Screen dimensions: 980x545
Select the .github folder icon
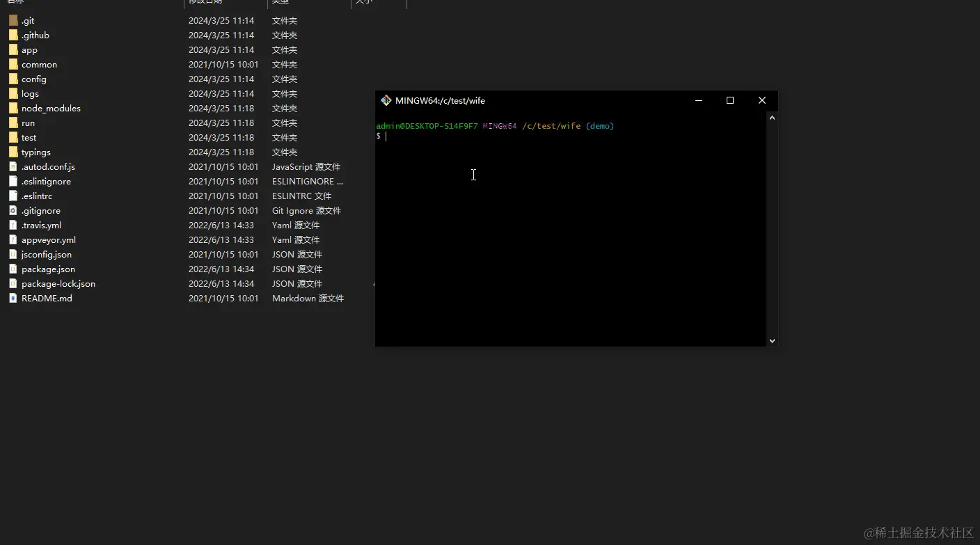point(13,35)
